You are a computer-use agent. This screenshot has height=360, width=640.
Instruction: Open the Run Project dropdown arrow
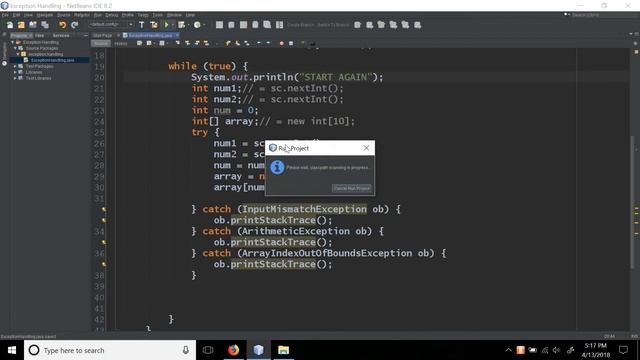click(173, 25)
